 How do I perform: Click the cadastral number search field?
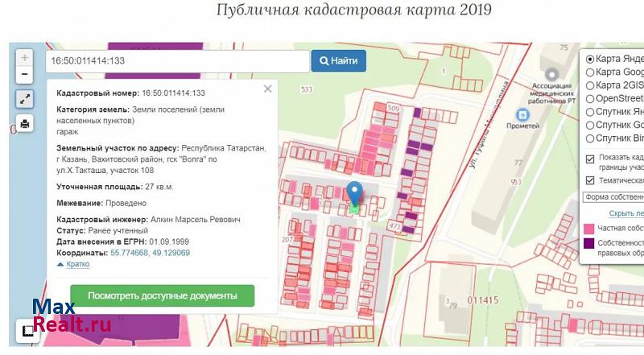[177, 61]
